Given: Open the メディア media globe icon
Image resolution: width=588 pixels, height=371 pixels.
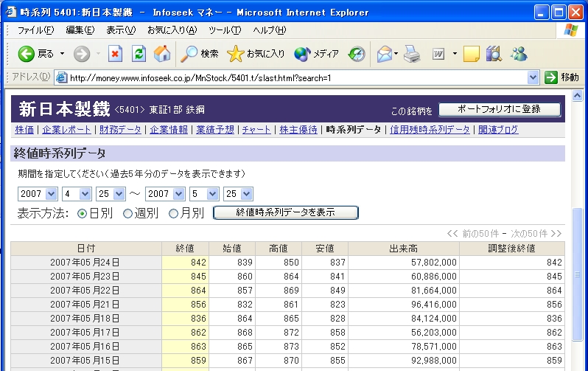Looking at the screenshot, I should point(316,54).
